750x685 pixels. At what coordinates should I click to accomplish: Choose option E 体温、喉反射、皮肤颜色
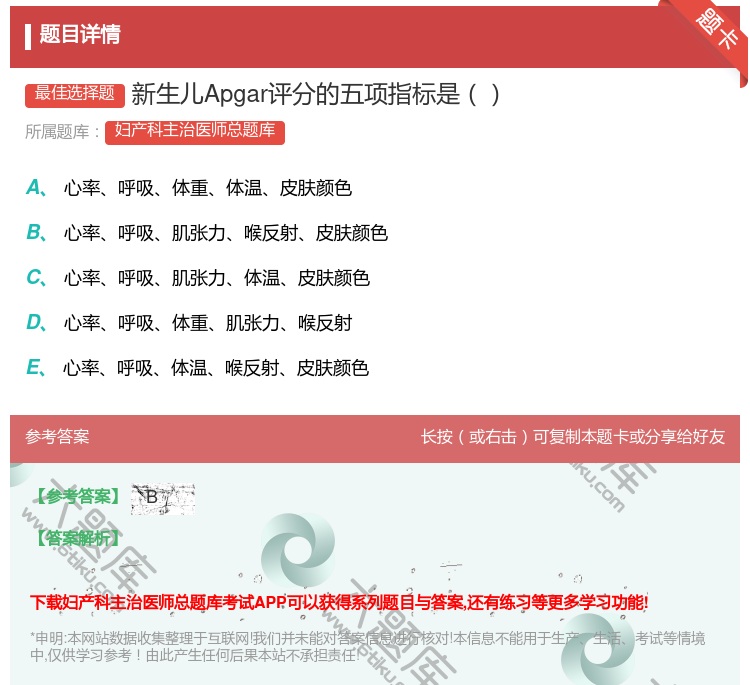[x=216, y=368]
